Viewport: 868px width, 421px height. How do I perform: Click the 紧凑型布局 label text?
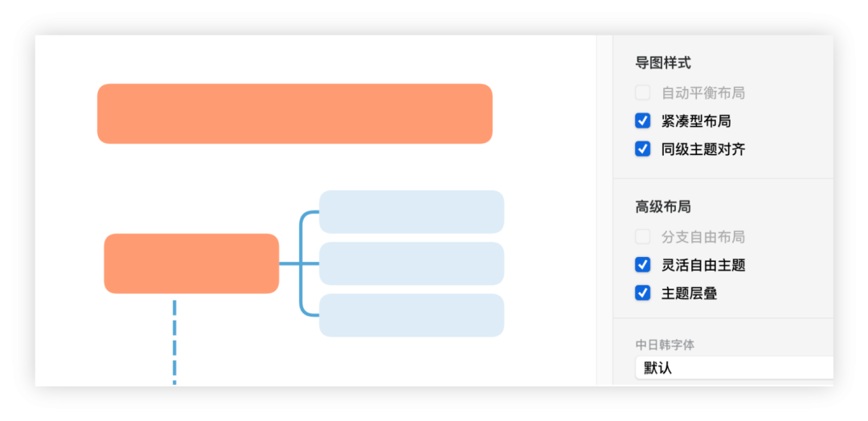tap(696, 121)
